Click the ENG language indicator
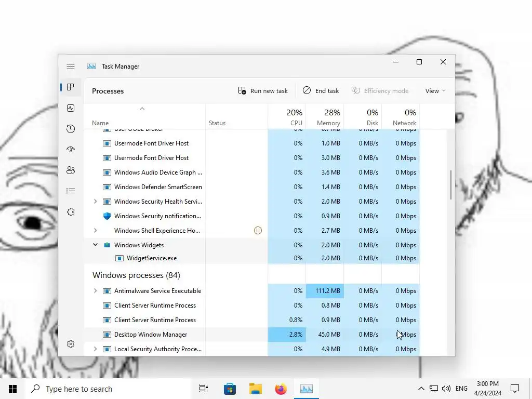The width and height of the screenshot is (532, 399). coord(461,389)
